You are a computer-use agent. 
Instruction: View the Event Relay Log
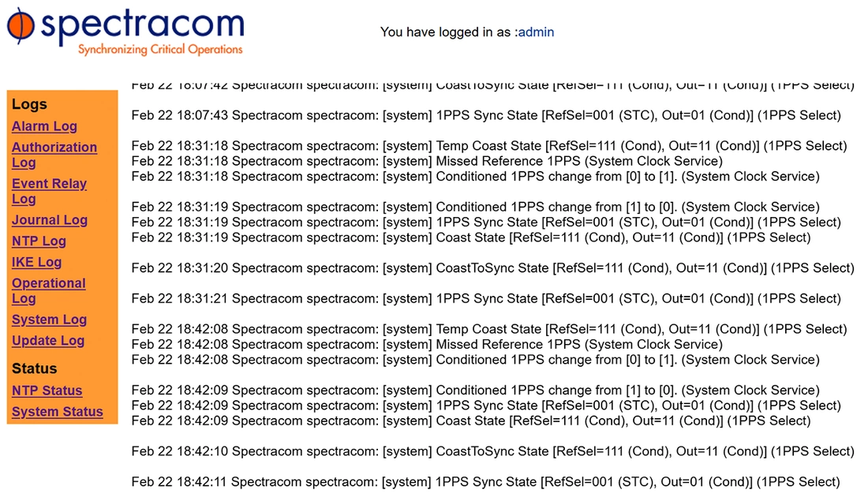(x=49, y=191)
